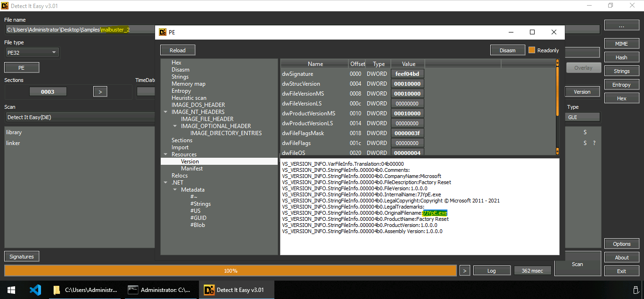Click the Entropy button in right sidebar

[x=621, y=85]
